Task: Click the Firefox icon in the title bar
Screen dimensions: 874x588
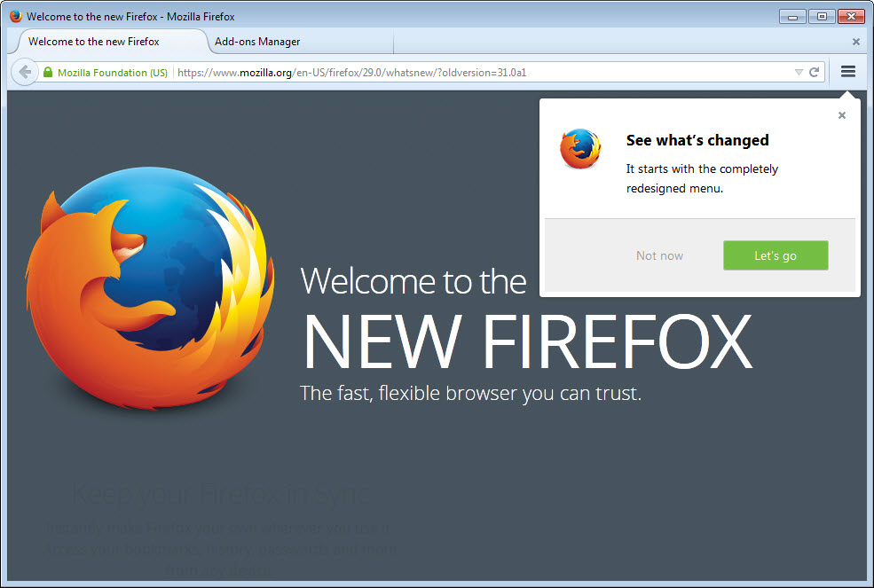Action: pyautogui.click(x=16, y=16)
